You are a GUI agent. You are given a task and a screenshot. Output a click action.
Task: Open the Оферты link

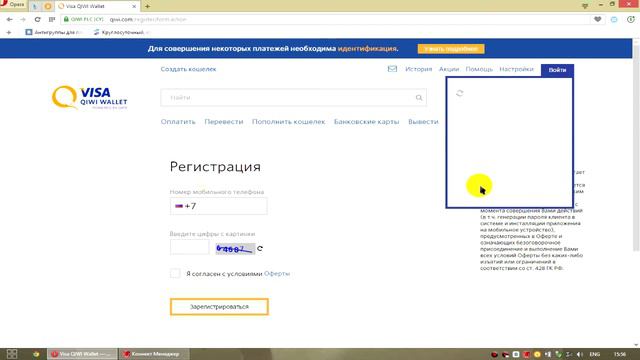[277, 273]
